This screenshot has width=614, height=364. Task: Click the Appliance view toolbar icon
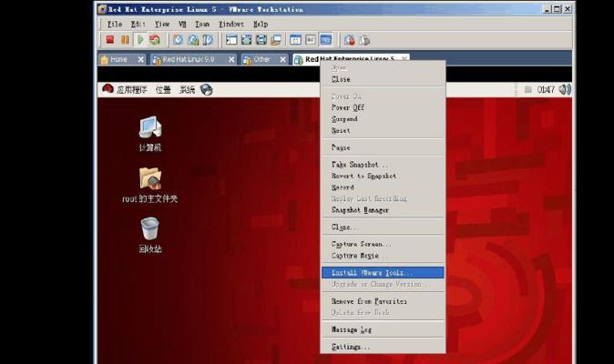[311, 39]
